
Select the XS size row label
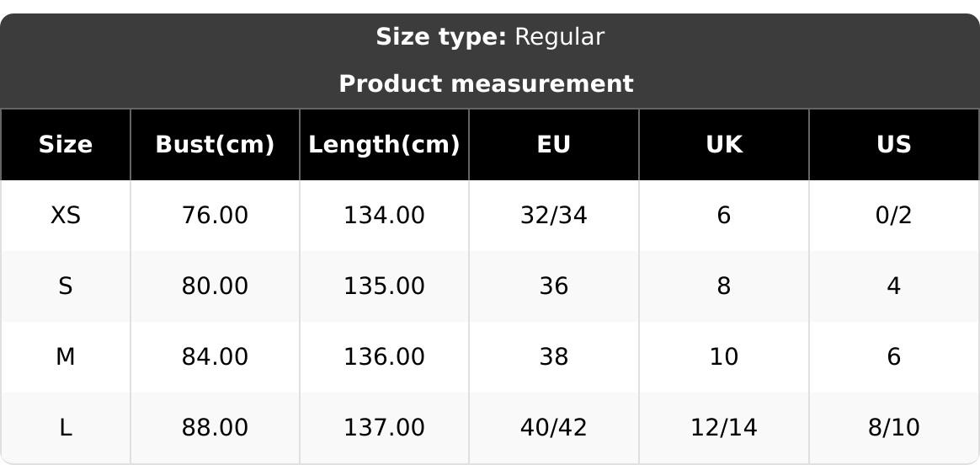(66, 216)
